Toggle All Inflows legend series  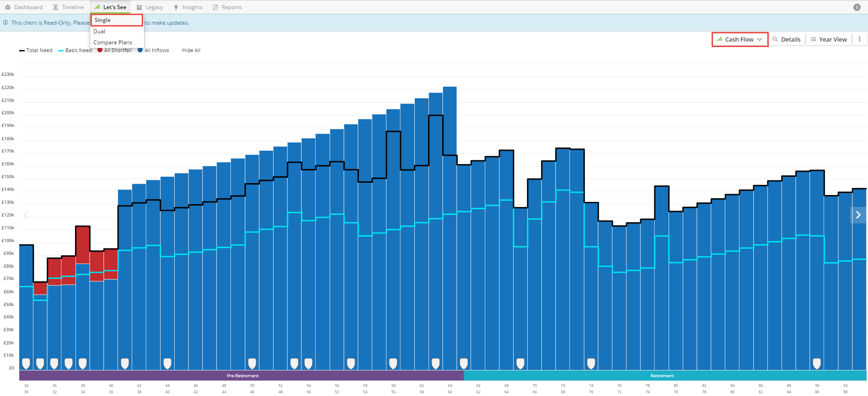[x=154, y=50]
